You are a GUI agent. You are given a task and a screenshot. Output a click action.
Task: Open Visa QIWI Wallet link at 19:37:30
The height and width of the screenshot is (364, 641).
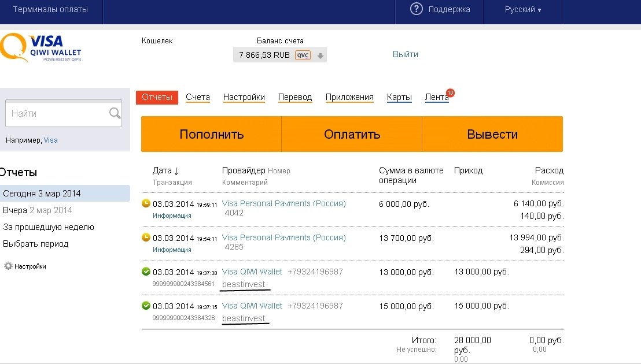[x=252, y=272]
